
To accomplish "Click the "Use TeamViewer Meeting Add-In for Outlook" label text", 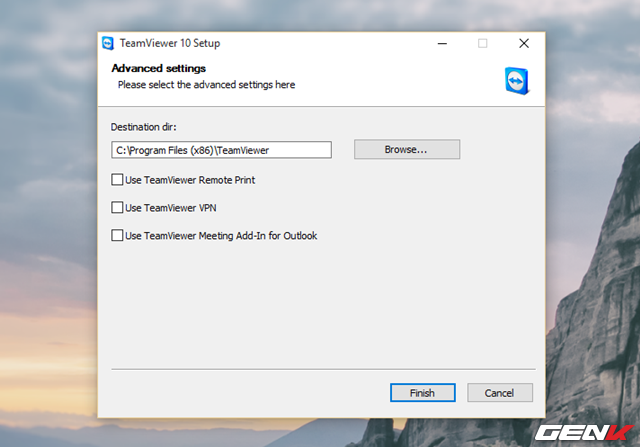I will pos(221,236).
